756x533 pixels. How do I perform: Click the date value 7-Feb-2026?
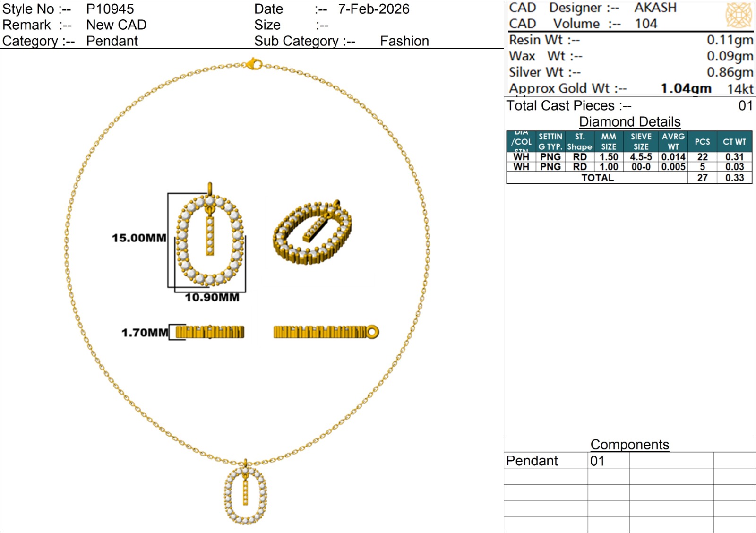pos(373,9)
